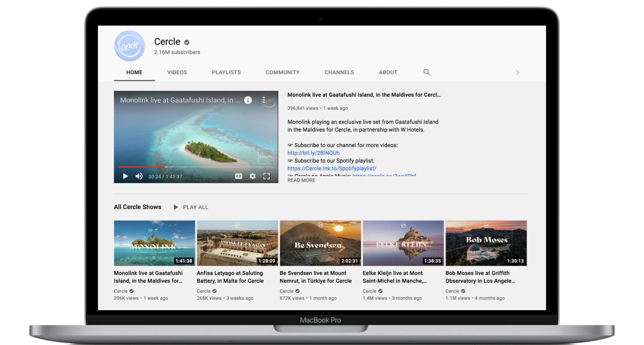Click PLAY ALL for Cercle Shows
644x345 pixels.
[191, 207]
